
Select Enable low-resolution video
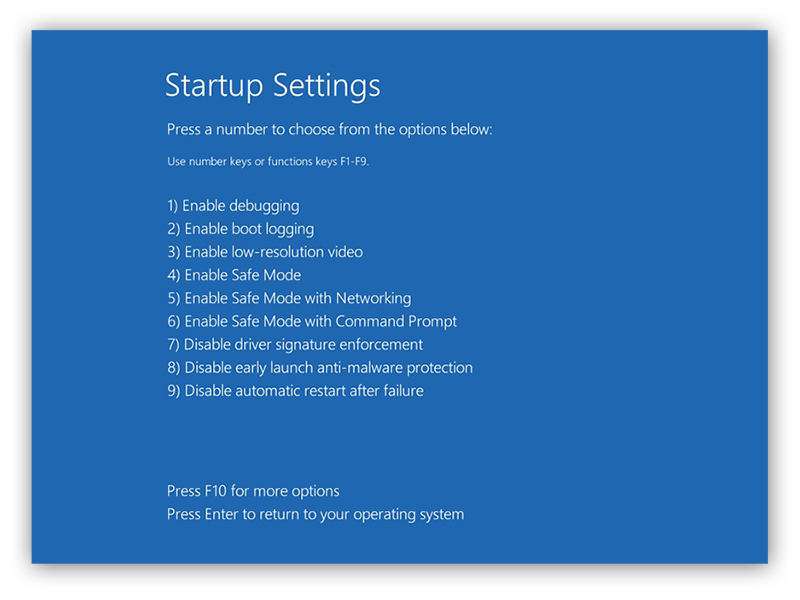264,252
